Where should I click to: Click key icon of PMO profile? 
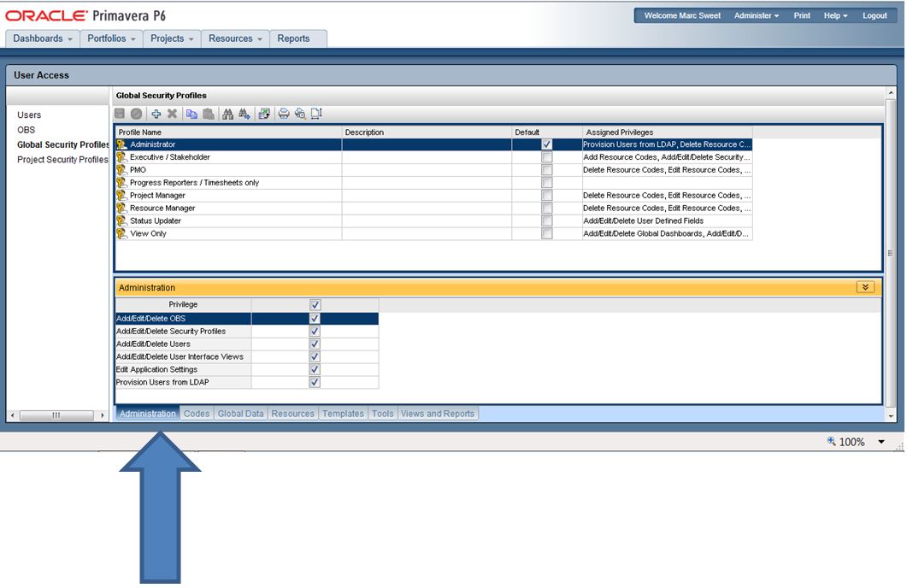tap(121, 170)
